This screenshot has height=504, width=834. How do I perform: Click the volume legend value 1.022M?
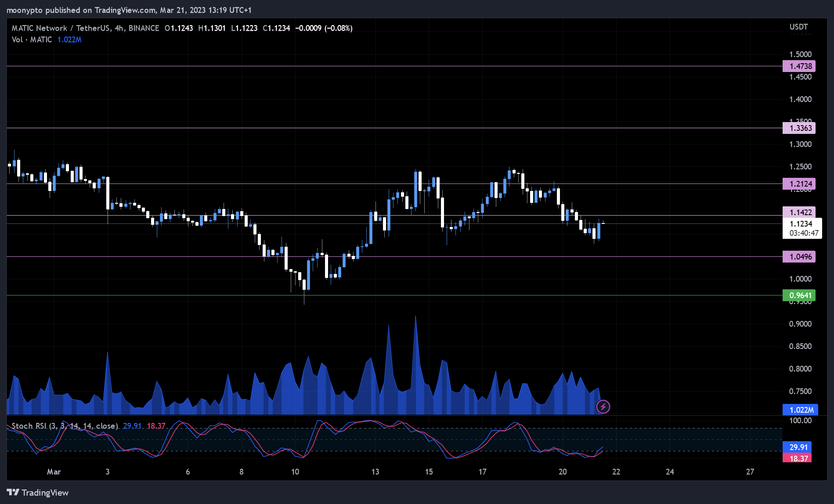coord(69,40)
